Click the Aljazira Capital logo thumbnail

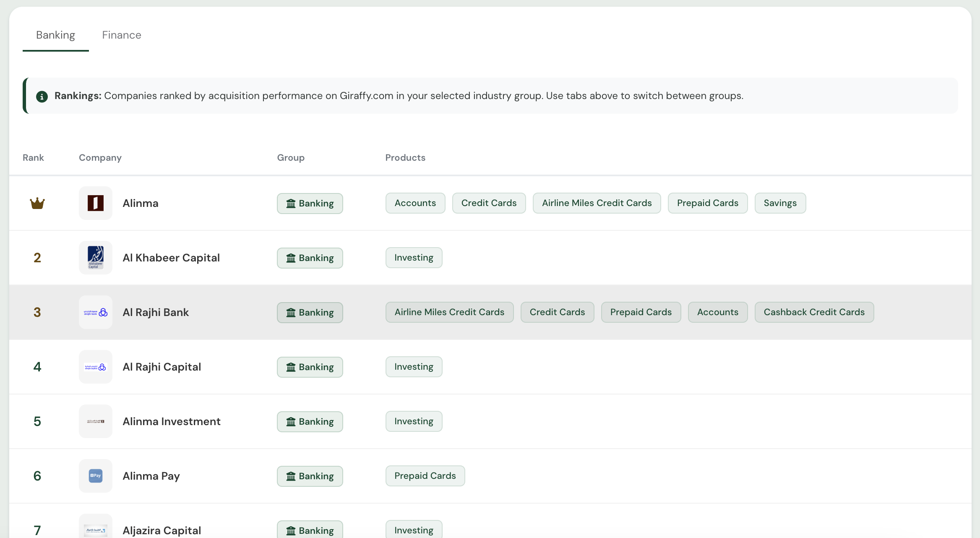96,530
